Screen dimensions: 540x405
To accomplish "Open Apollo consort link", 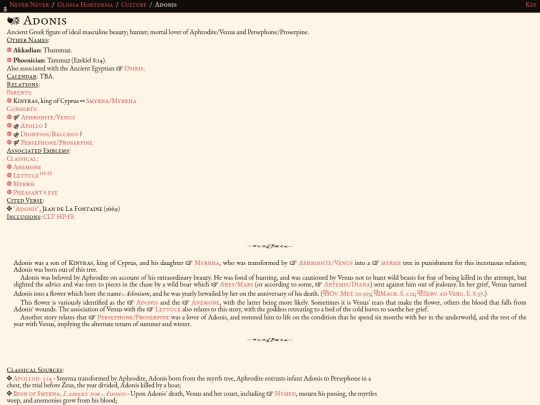I will pyautogui.click(x=31, y=126).
